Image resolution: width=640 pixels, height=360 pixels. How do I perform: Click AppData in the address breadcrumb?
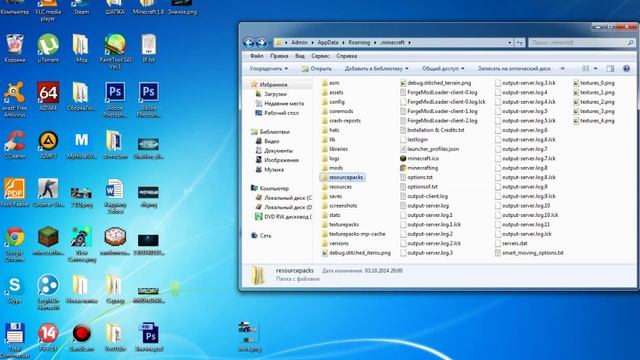(x=328, y=42)
